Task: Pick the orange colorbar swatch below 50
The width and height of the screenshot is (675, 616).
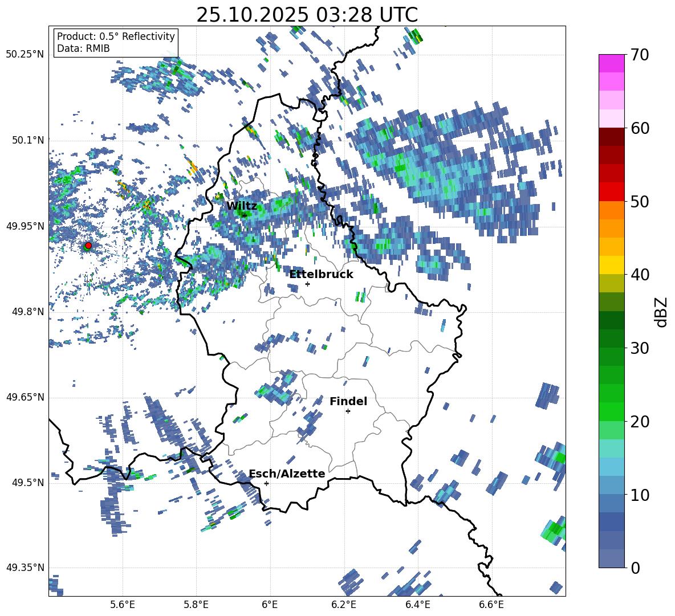Action: click(x=611, y=210)
